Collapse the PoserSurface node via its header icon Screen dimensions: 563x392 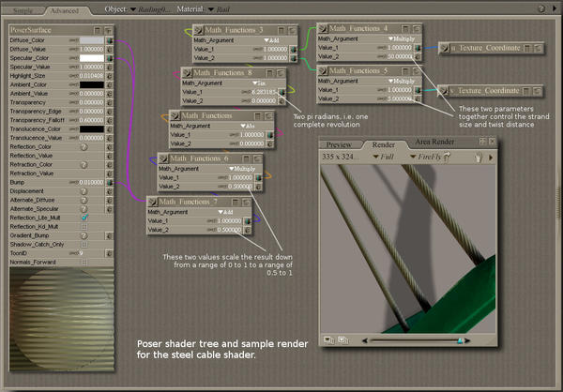[98, 30]
